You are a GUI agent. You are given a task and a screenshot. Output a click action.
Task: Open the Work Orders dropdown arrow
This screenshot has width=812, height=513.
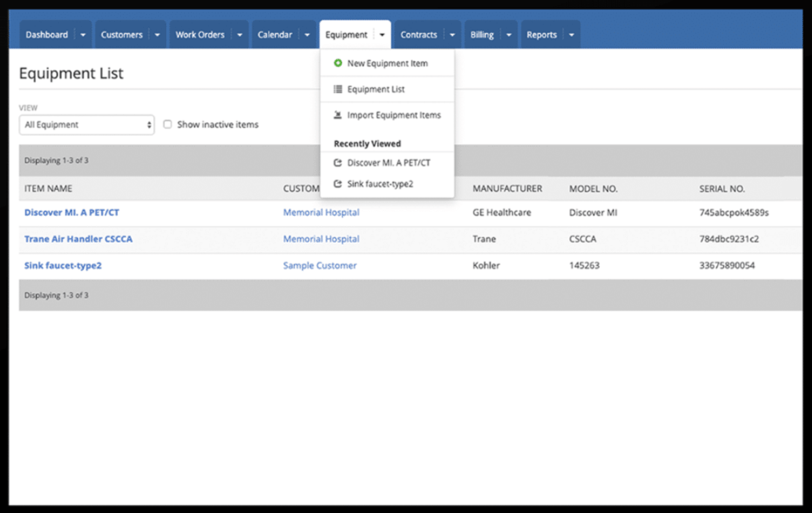coord(239,34)
